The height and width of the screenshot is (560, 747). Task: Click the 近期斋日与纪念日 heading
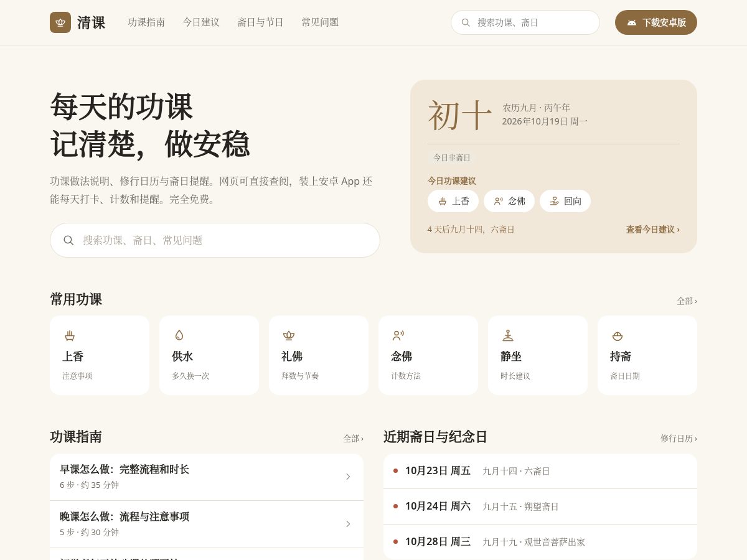point(435,437)
